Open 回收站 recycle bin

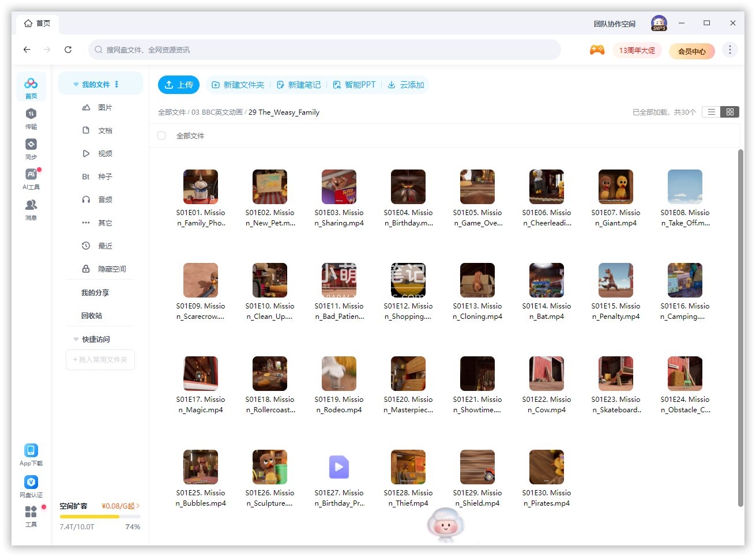coord(92,315)
